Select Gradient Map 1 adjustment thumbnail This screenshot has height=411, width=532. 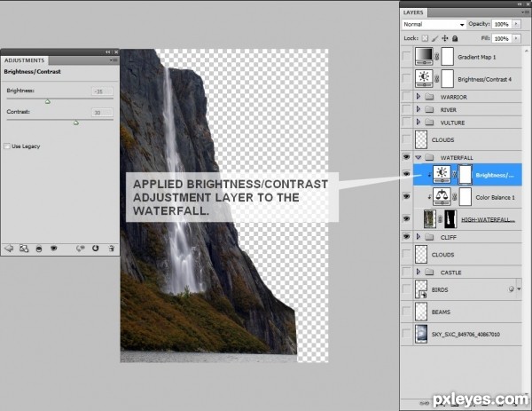[424, 57]
